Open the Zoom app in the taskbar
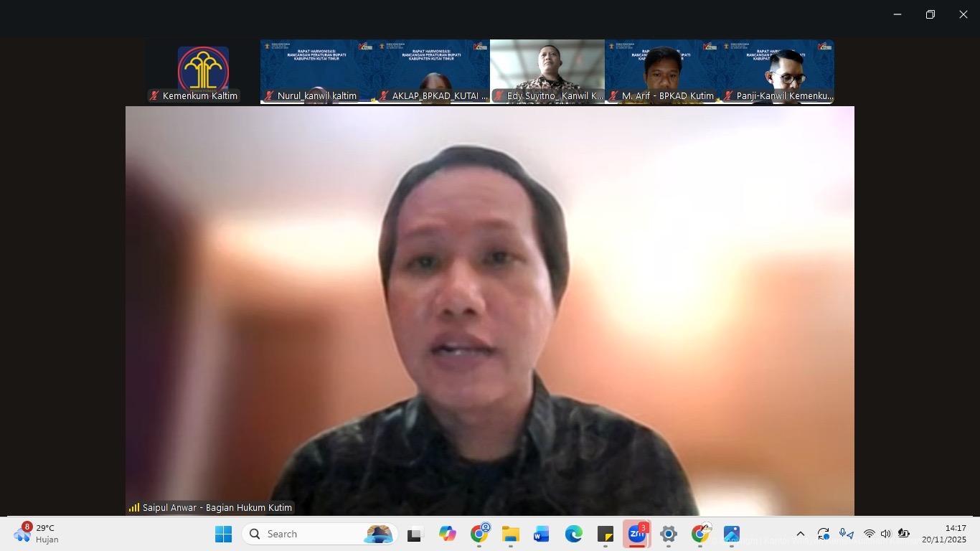Image resolution: width=980 pixels, height=551 pixels. coord(636,534)
